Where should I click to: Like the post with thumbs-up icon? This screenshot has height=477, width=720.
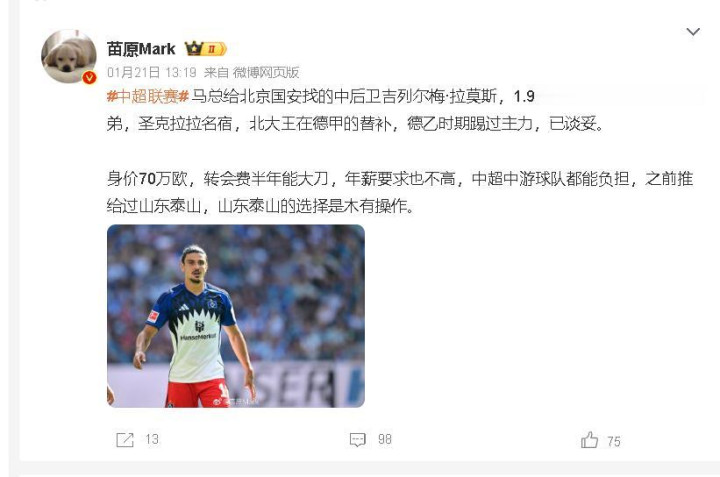[x=590, y=440]
